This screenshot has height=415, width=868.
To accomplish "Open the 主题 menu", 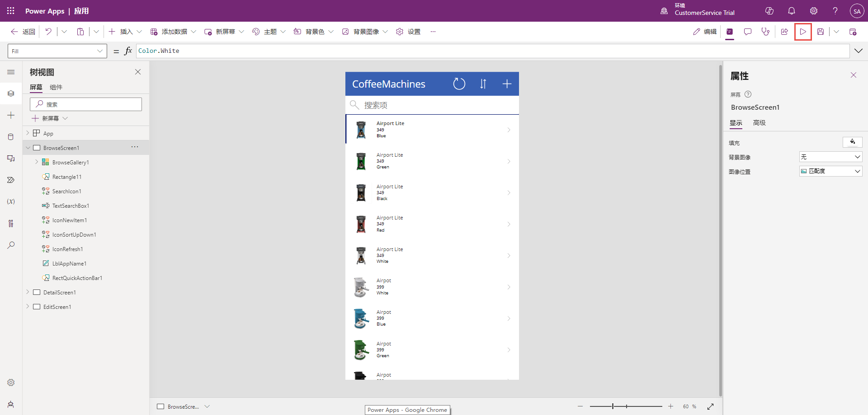I will click(x=269, y=32).
